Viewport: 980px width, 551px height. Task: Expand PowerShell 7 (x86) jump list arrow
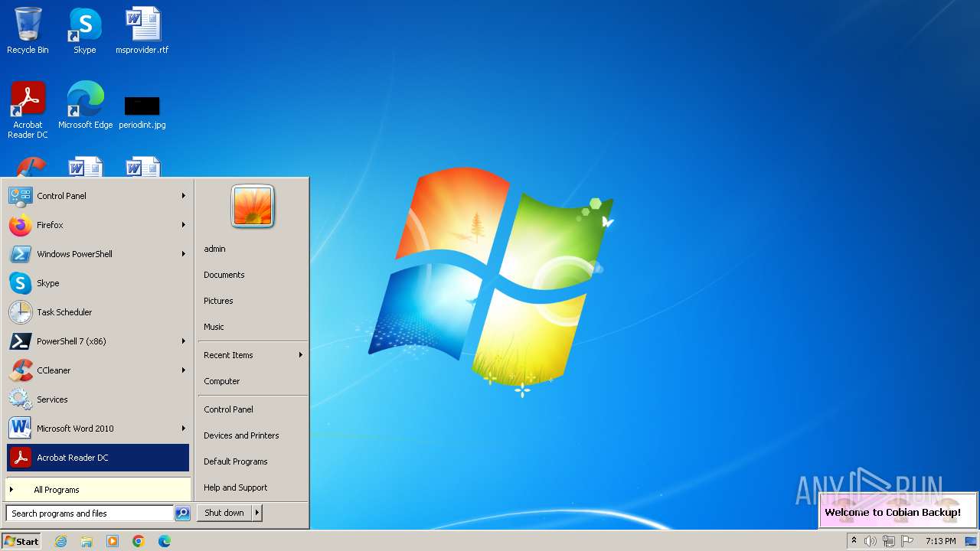tap(183, 341)
